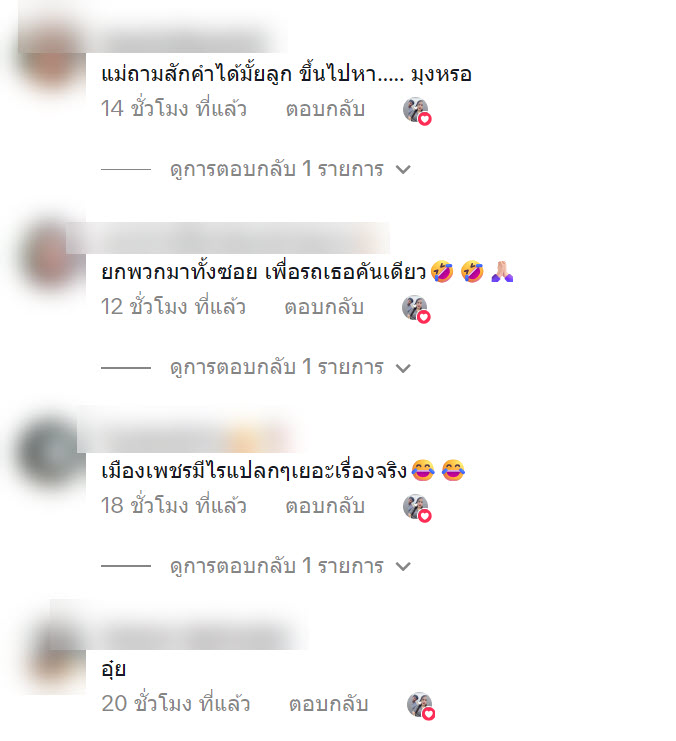Open the '20 ชั่วโมง ที่แล้ว' timestamp link
The image size is (676, 741).
175,703
